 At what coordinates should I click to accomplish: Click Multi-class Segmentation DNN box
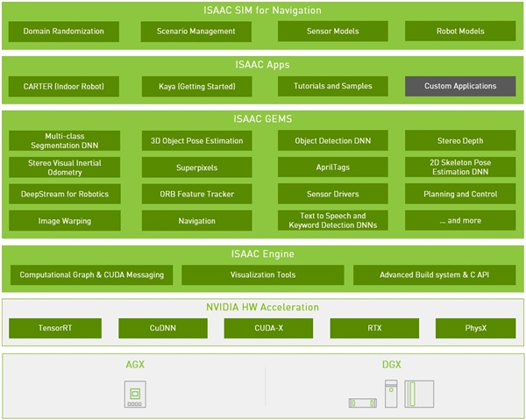point(64,140)
